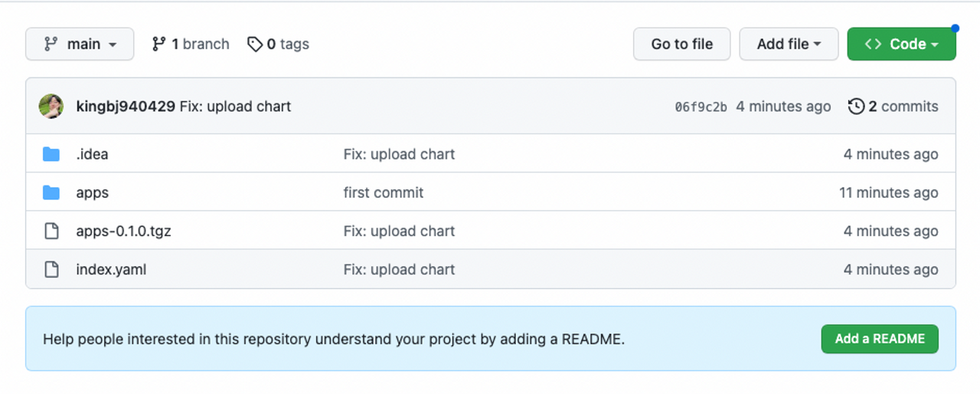Click the tag icon beside 0 tags

click(x=255, y=44)
